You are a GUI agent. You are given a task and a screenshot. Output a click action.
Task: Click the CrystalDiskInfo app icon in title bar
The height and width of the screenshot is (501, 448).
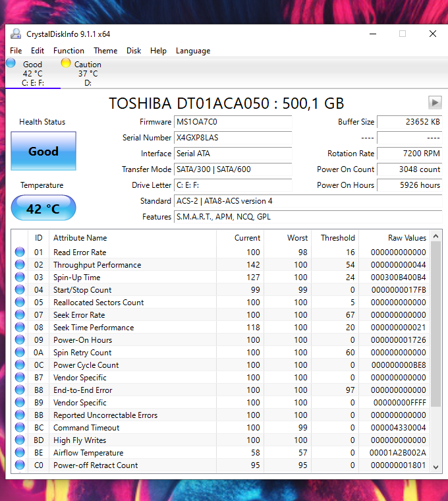pos(15,34)
